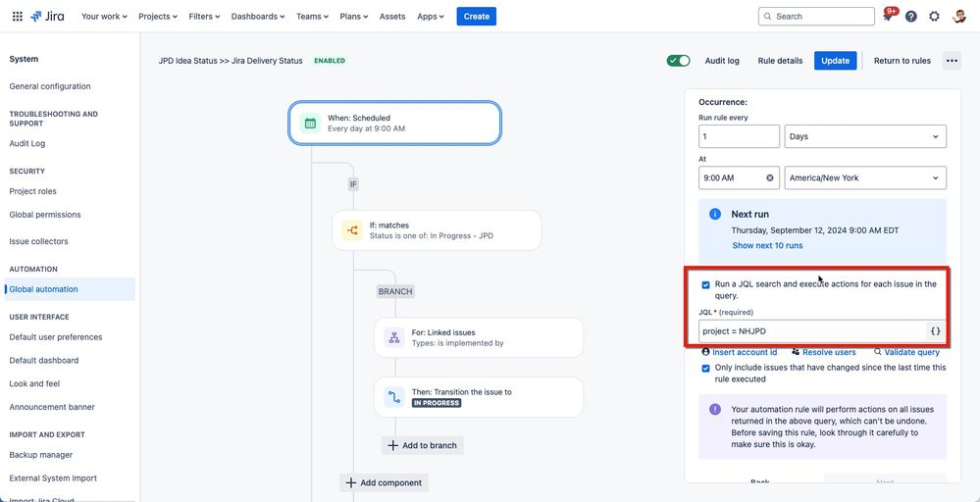Click the If matches condition icon

[352, 230]
